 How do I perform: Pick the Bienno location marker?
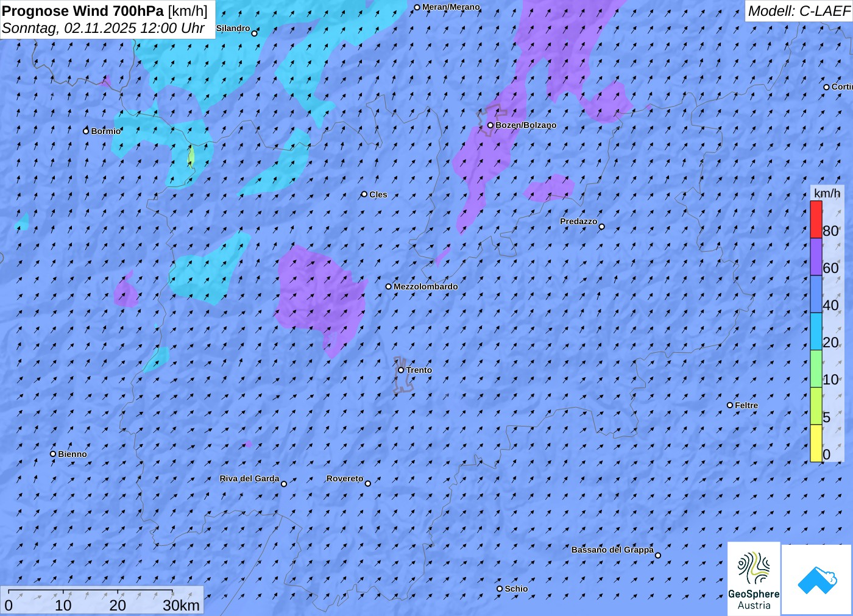tap(53, 454)
